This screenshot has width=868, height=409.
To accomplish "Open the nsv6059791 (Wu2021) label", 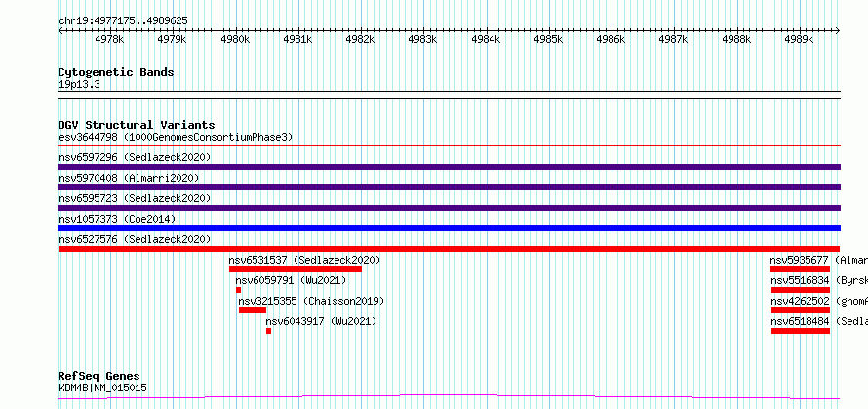I will point(291,280).
